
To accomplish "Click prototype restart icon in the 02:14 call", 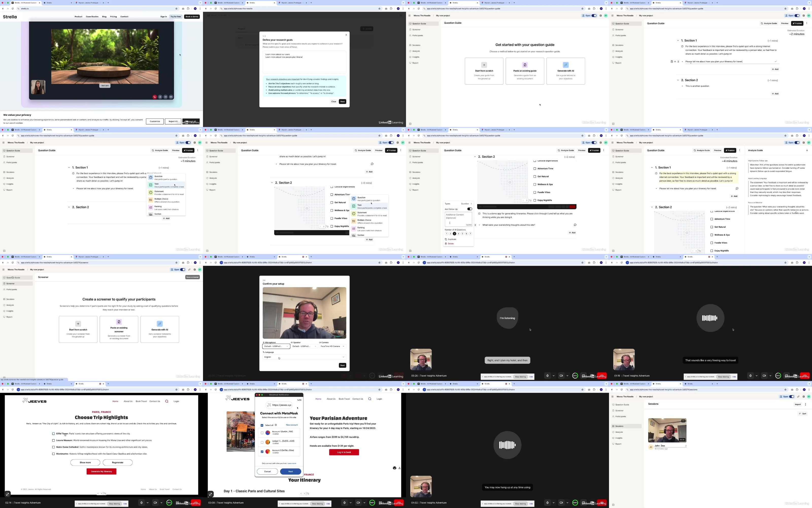I will (105, 494).
